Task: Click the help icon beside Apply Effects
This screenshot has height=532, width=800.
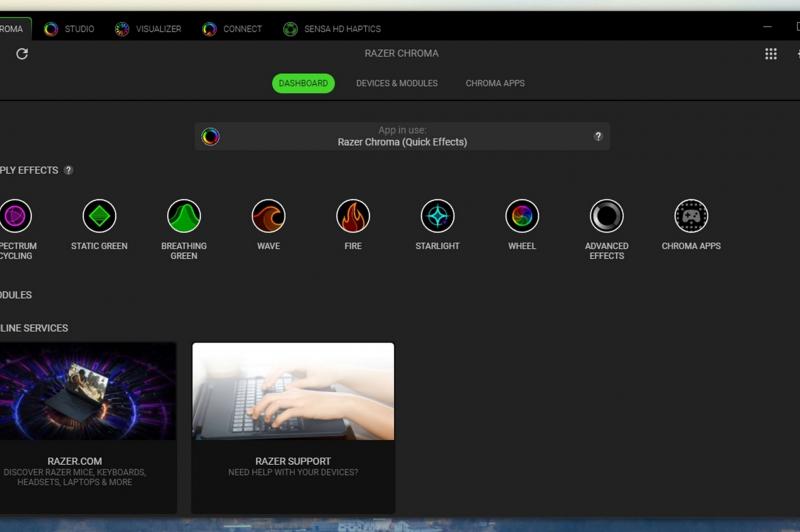Action: coord(68,170)
